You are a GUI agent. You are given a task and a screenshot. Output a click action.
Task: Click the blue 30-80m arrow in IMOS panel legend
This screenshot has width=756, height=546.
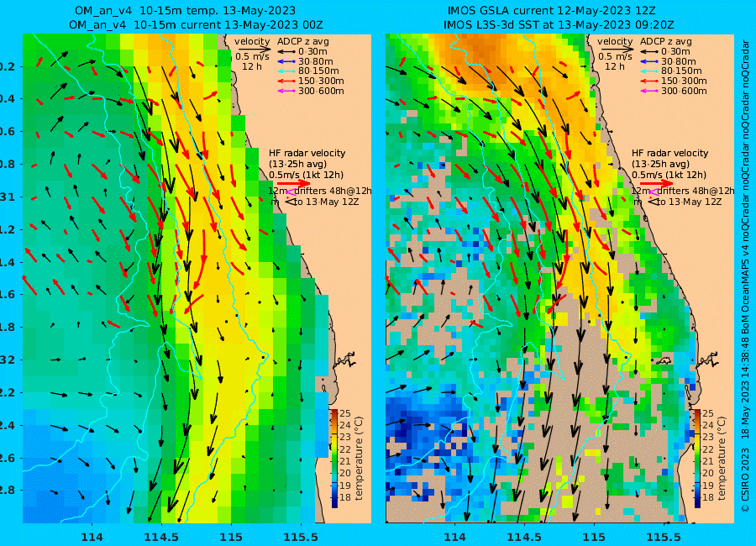click(x=649, y=61)
